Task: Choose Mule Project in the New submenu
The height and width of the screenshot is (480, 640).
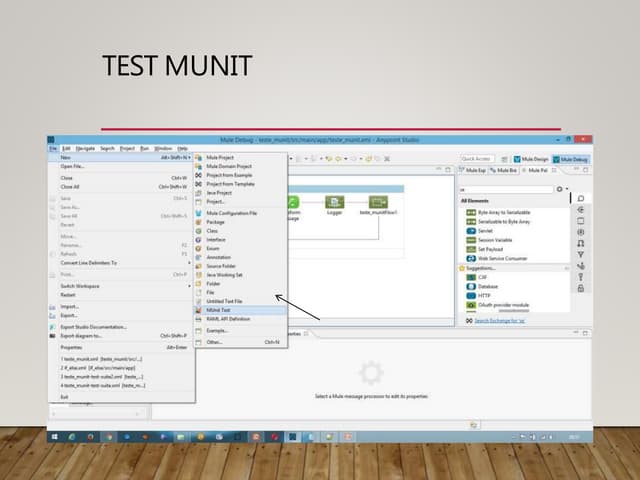Action: click(x=220, y=157)
